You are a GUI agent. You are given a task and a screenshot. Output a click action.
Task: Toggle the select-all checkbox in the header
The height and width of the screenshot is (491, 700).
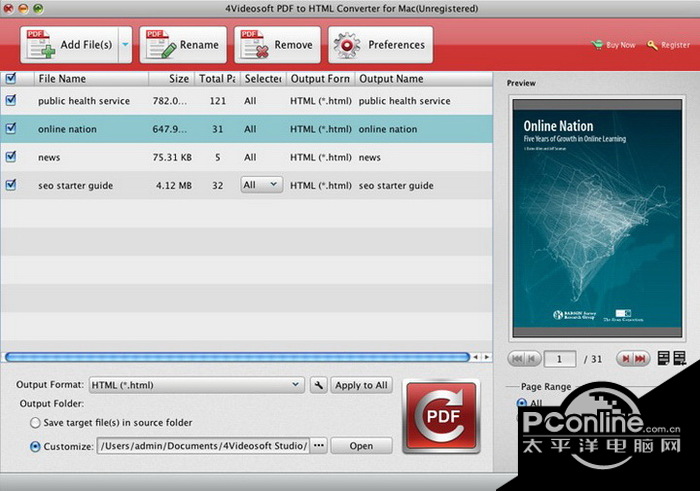coord(11,79)
